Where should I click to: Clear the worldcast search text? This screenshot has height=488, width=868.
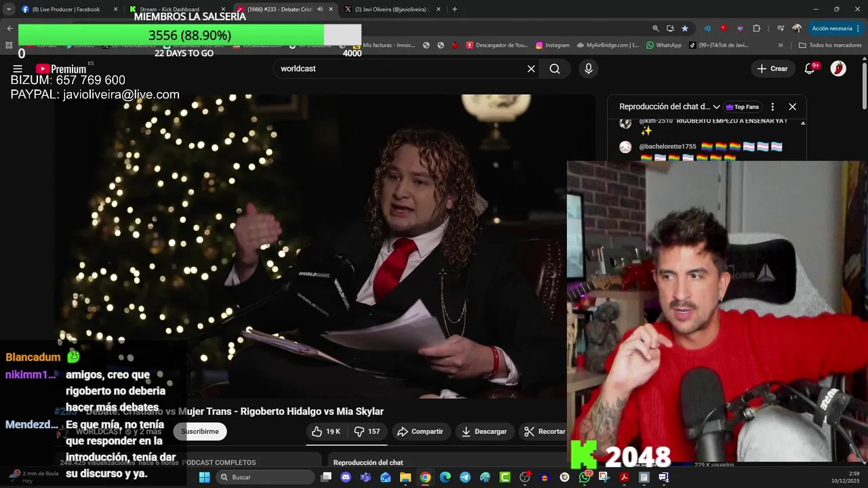coord(531,68)
